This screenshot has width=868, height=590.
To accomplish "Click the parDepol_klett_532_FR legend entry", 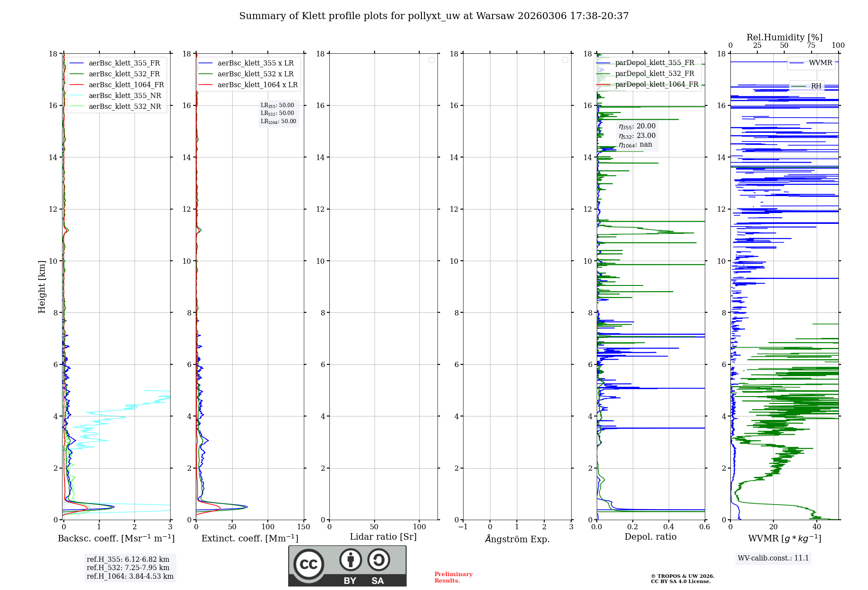I will (654, 74).
